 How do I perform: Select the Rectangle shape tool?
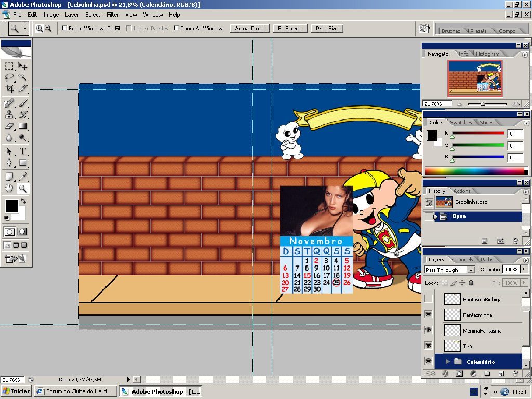coord(23,163)
